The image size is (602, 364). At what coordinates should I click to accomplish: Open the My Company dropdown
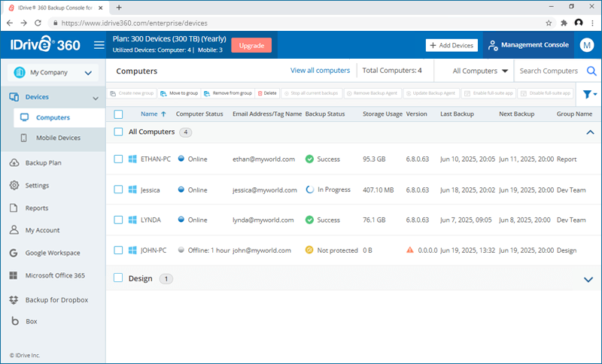coord(53,72)
